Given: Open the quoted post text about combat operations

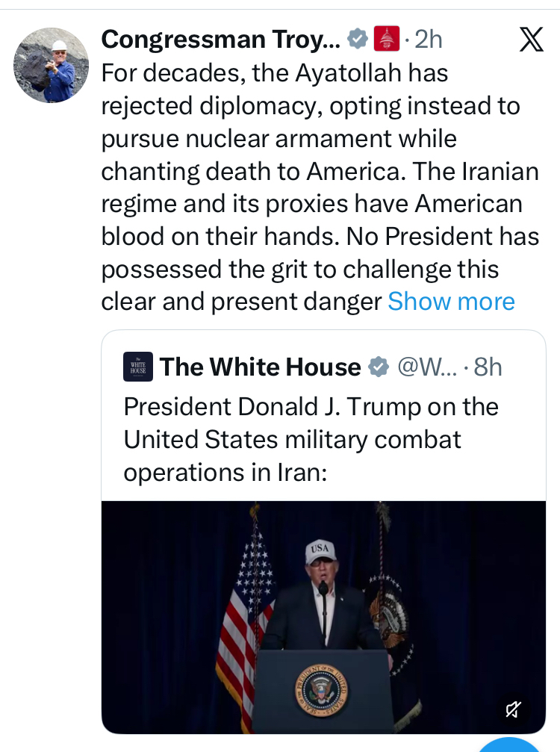Looking at the screenshot, I should coord(311,439).
